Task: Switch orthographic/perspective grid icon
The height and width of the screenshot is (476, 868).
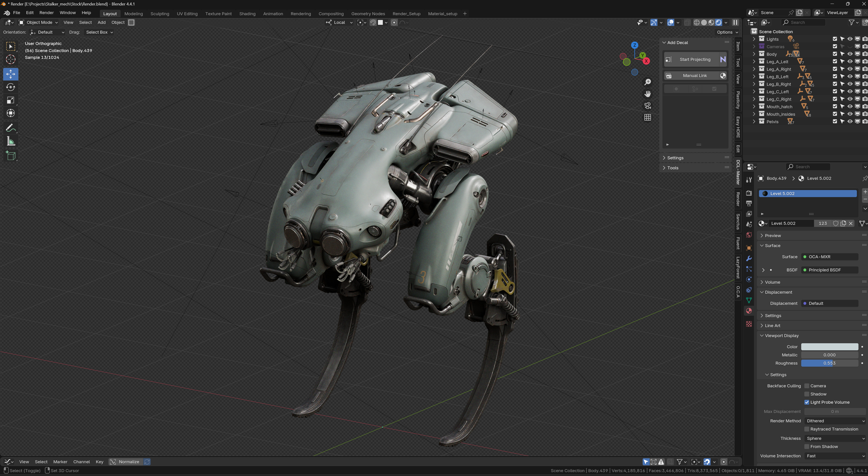Action: [x=647, y=118]
